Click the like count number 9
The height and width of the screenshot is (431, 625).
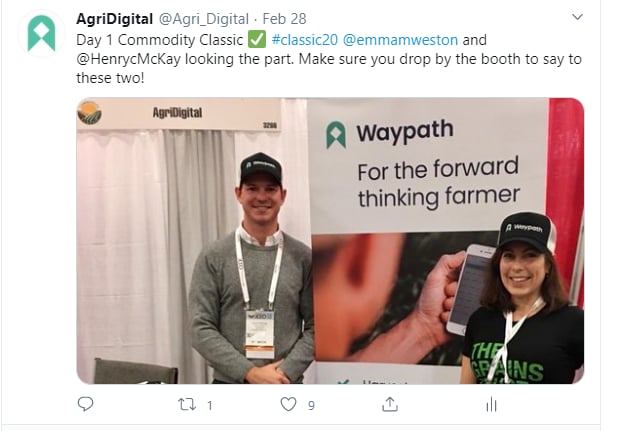pyautogui.click(x=311, y=405)
